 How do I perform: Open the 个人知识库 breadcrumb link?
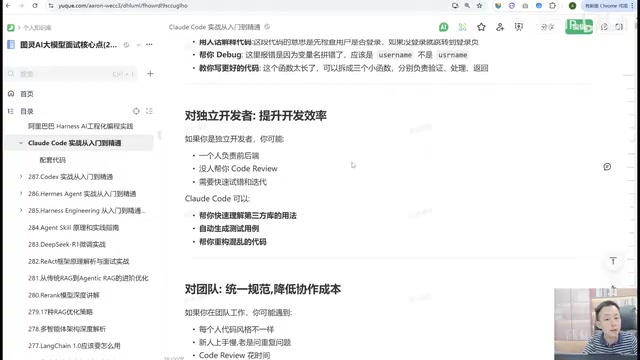click(37, 28)
